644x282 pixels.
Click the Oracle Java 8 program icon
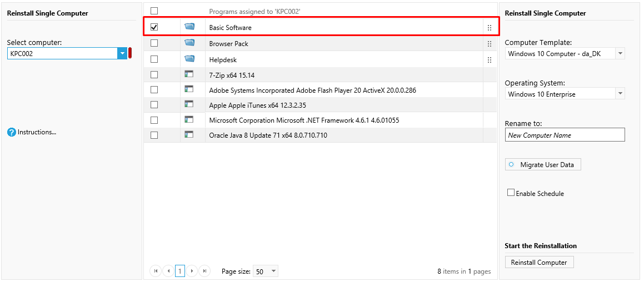pyautogui.click(x=189, y=135)
